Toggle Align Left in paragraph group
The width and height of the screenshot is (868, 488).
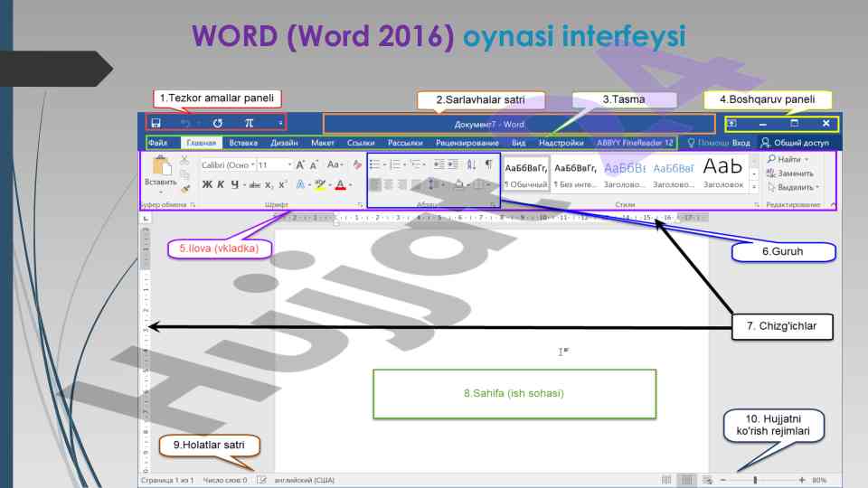[375, 184]
